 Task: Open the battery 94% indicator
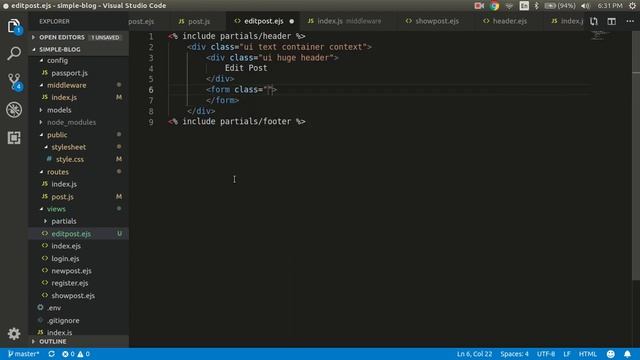[560, 6]
